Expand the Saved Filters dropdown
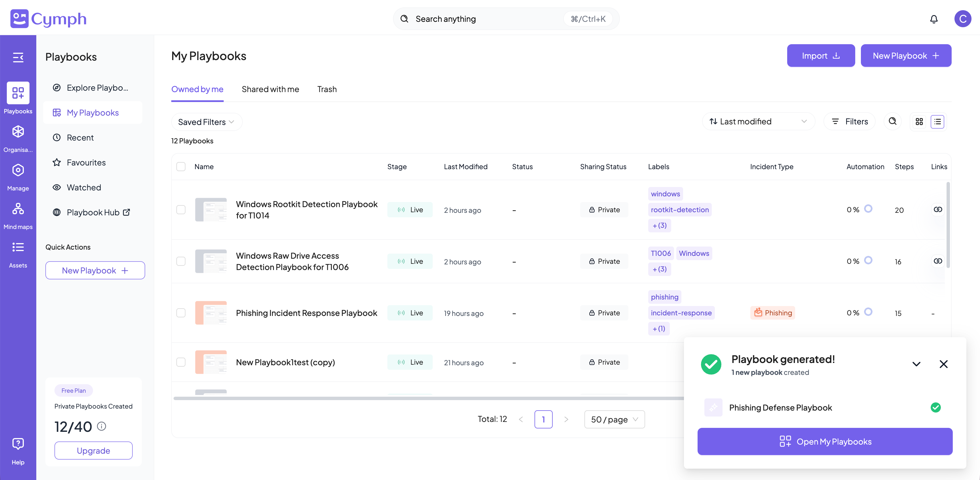Screen dimensions: 980x480 tap(206, 122)
